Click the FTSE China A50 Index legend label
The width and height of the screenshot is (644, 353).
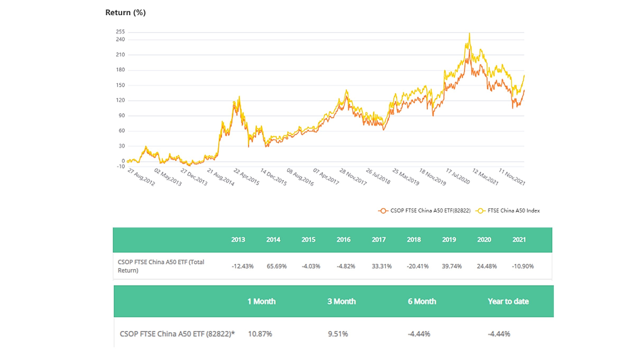pyautogui.click(x=513, y=211)
